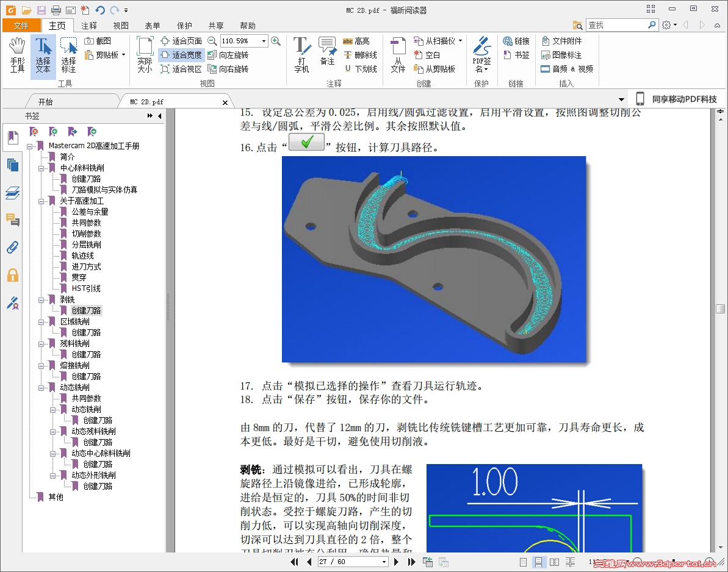
Task: Apply Underline (下划线) markup
Action: tap(360, 69)
